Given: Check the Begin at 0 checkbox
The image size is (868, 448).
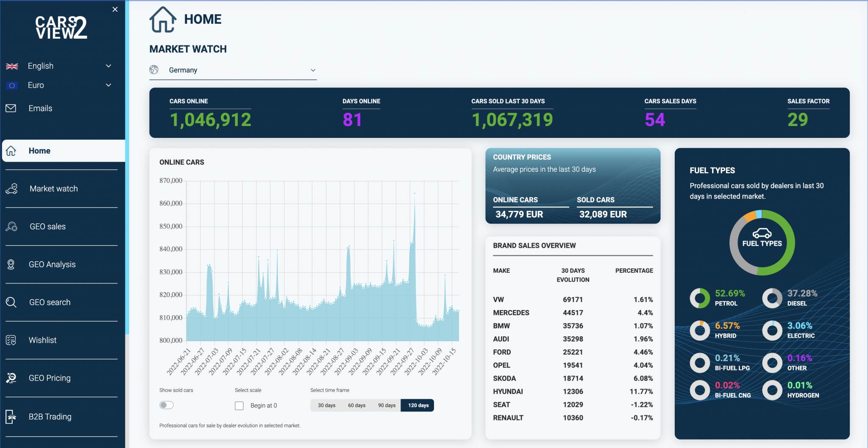Looking at the screenshot, I should tap(239, 406).
